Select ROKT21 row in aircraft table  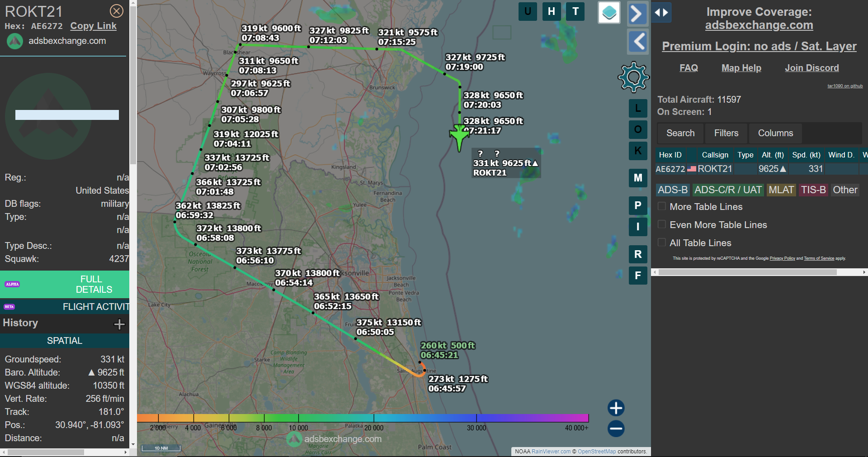click(761, 169)
